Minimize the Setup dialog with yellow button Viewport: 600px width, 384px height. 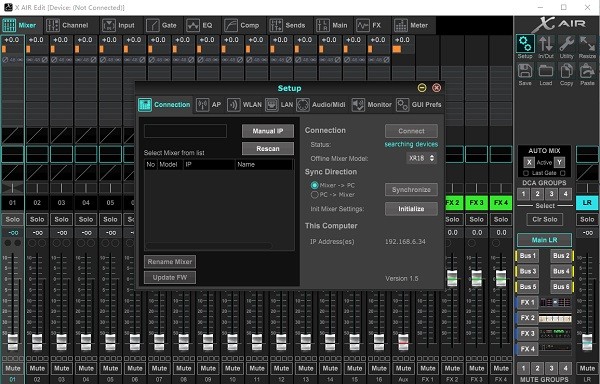click(x=422, y=88)
